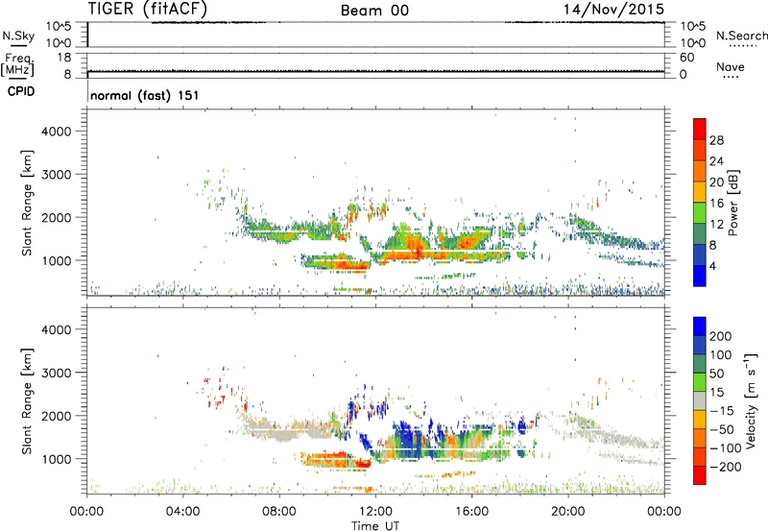Viewport: 768px width, 532px height.
Task: Click the 50 velocity colorbar label
Action: point(716,374)
